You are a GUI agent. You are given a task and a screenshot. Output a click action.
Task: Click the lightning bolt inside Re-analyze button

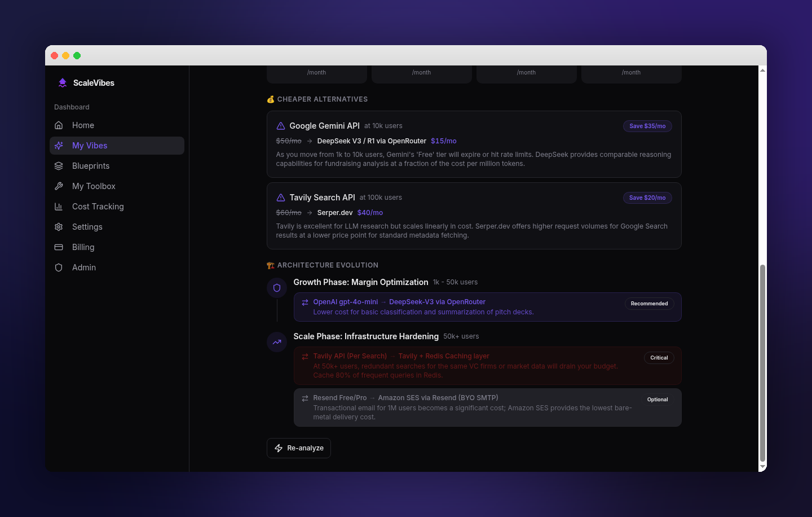(279, 448)
